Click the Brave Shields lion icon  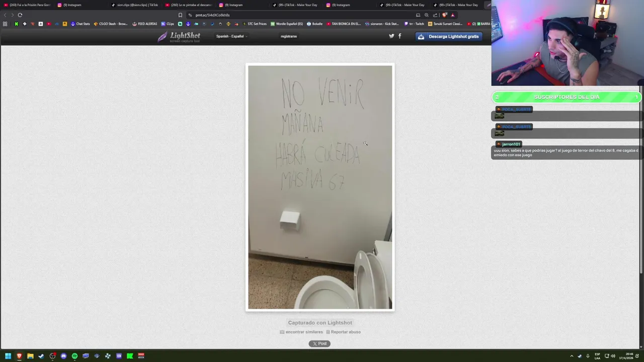tap(444, 15)
